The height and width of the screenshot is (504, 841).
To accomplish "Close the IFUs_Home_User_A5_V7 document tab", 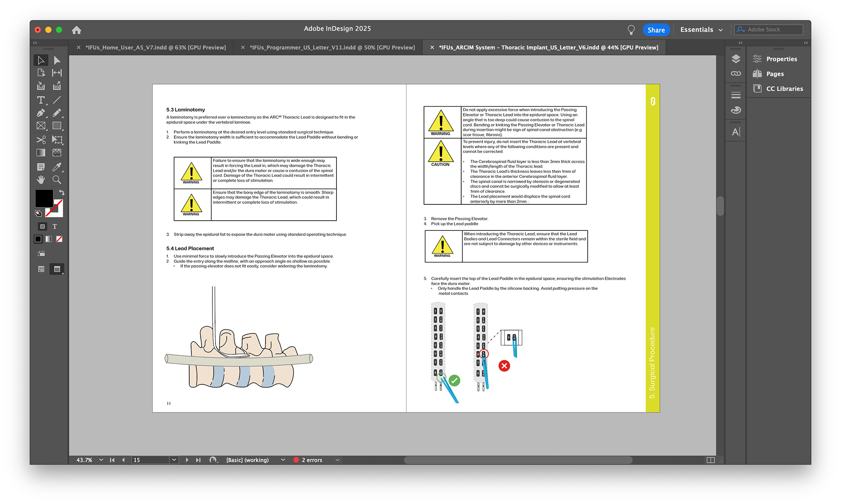I will point(78,47).
